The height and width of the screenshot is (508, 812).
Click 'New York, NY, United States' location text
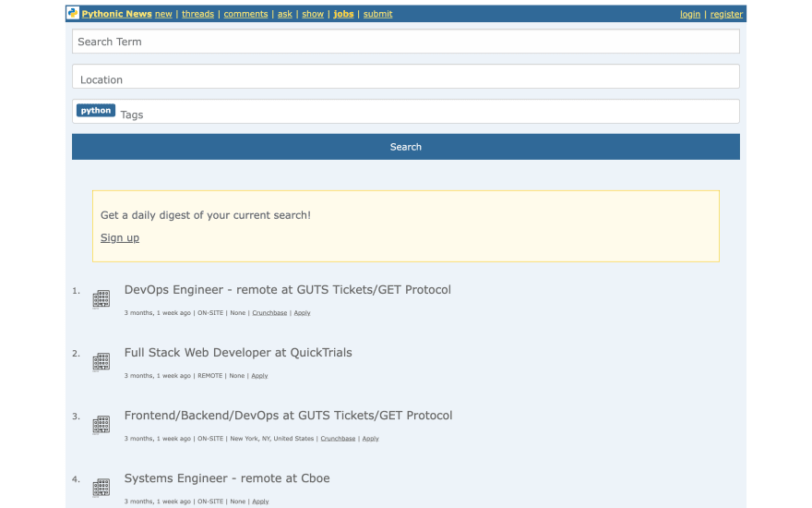click(272, 438)
